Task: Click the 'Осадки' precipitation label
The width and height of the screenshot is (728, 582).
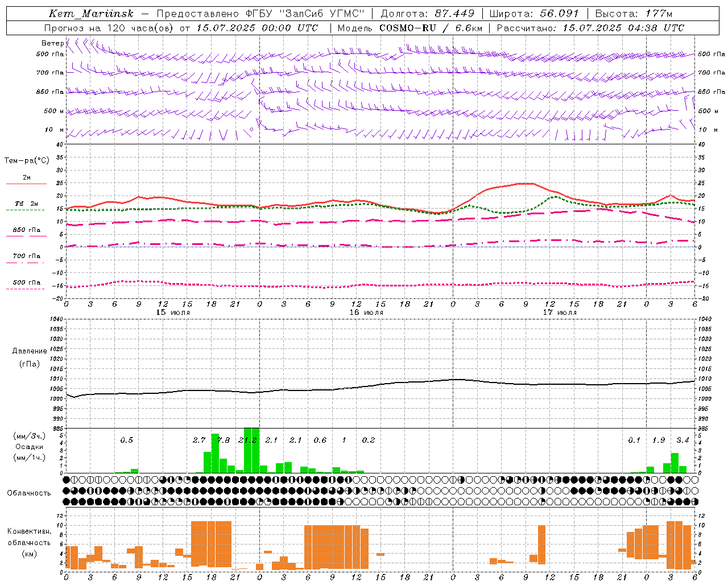Action: pyautogui.click(x=30, y=447)
